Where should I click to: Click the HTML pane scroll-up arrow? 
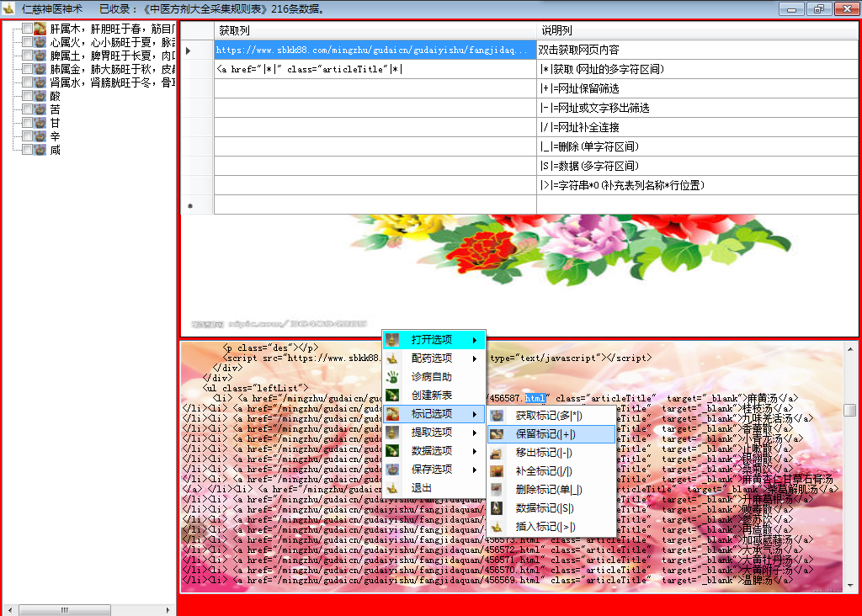tap(850, 349)
